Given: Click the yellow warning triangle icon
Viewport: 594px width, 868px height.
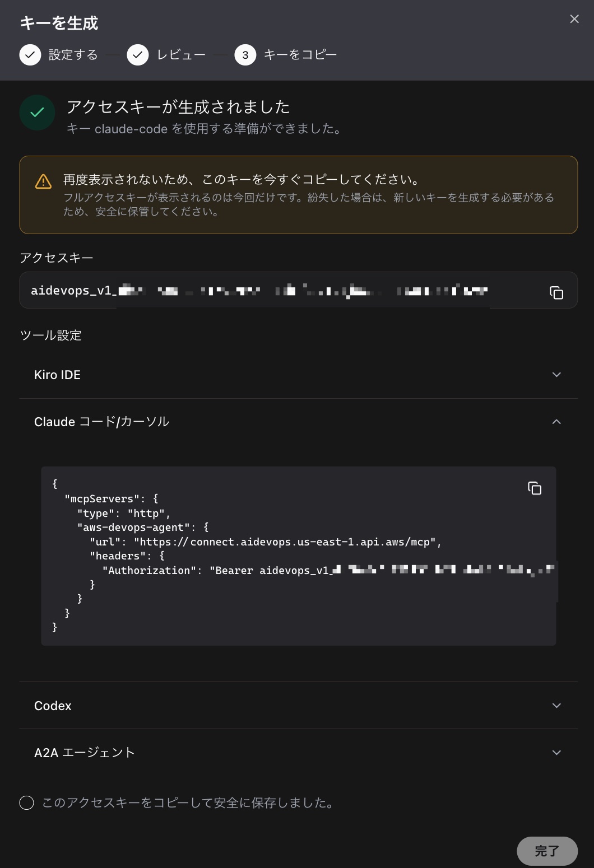Looking at the screenshot, I should coord(43,181).
